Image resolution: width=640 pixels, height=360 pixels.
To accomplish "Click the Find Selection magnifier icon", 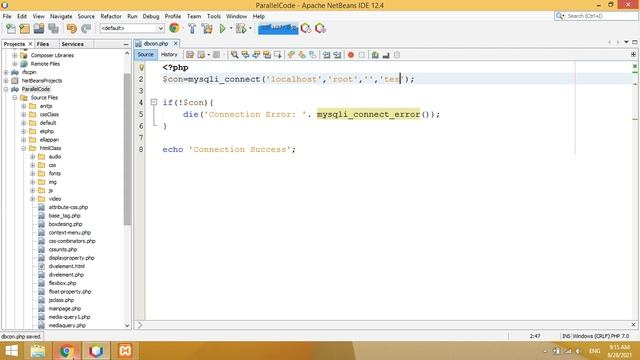I will coord(235,55).
